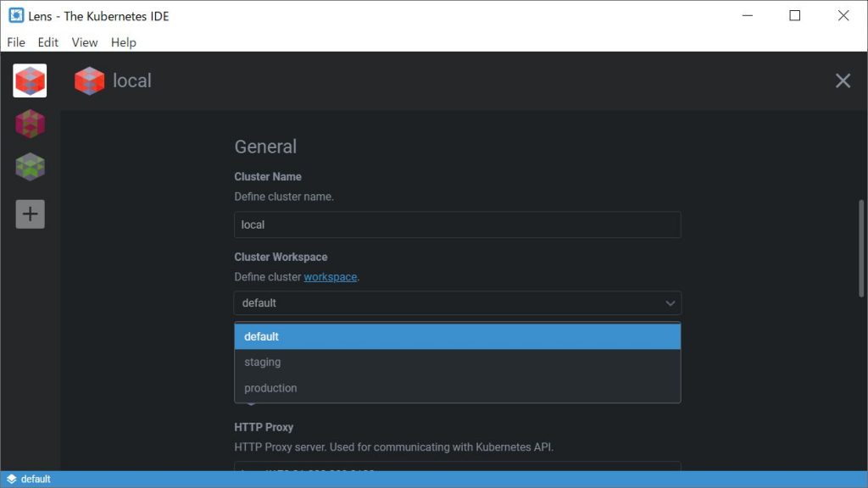The height and width of the screenshot is (488, 868).
Task: Click the General section heading
Action: (265, 147)
